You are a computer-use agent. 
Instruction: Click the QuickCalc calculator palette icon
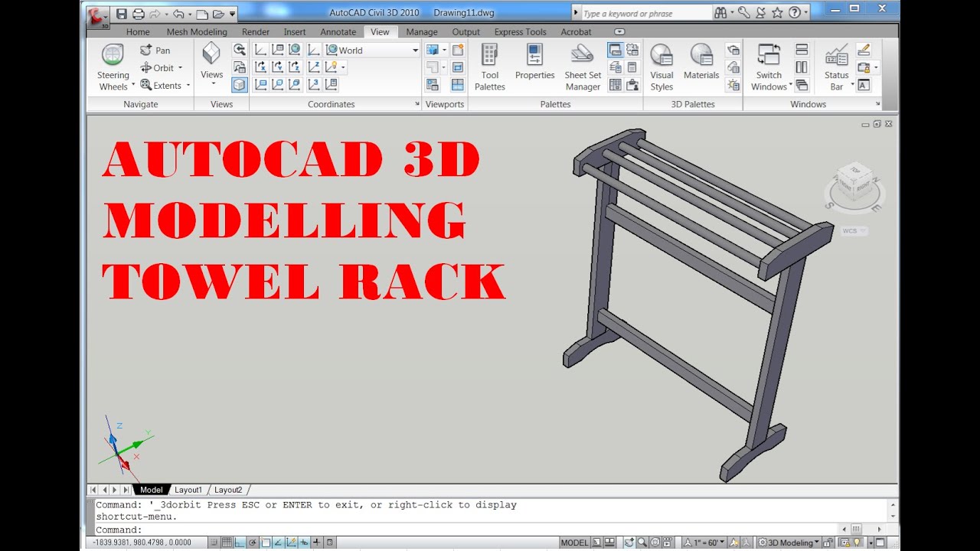click(632, 68)
